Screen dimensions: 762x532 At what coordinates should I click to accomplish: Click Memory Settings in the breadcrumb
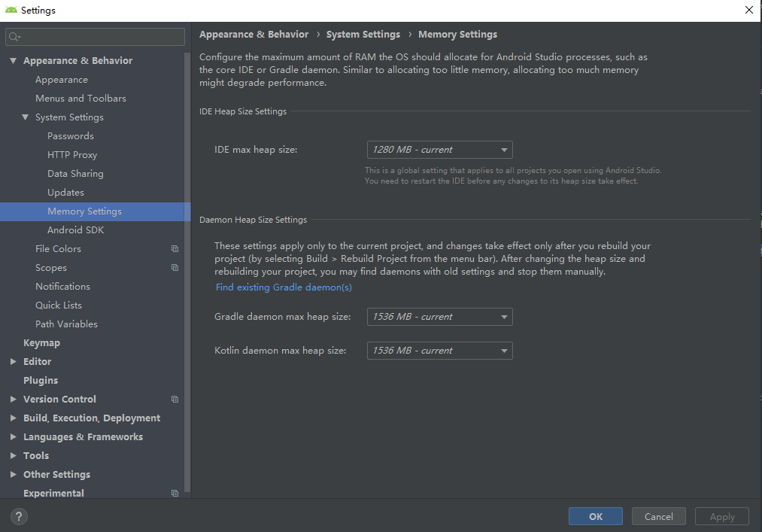(x=458, y=35)
